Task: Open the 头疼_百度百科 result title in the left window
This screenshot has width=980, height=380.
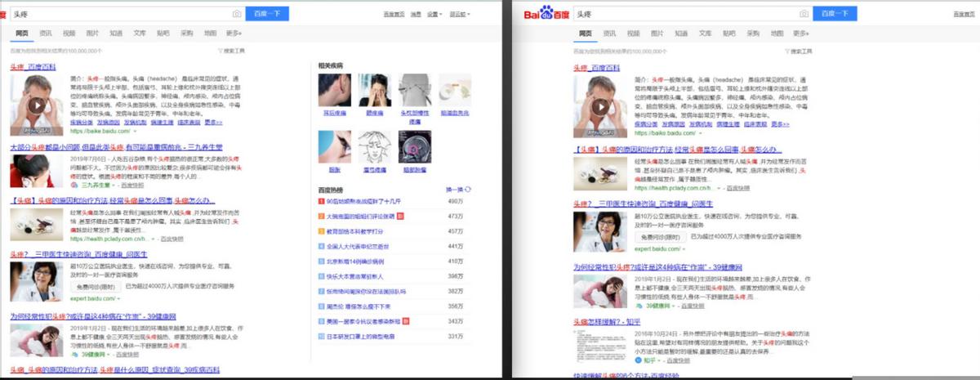Action: tap(33, 66)
